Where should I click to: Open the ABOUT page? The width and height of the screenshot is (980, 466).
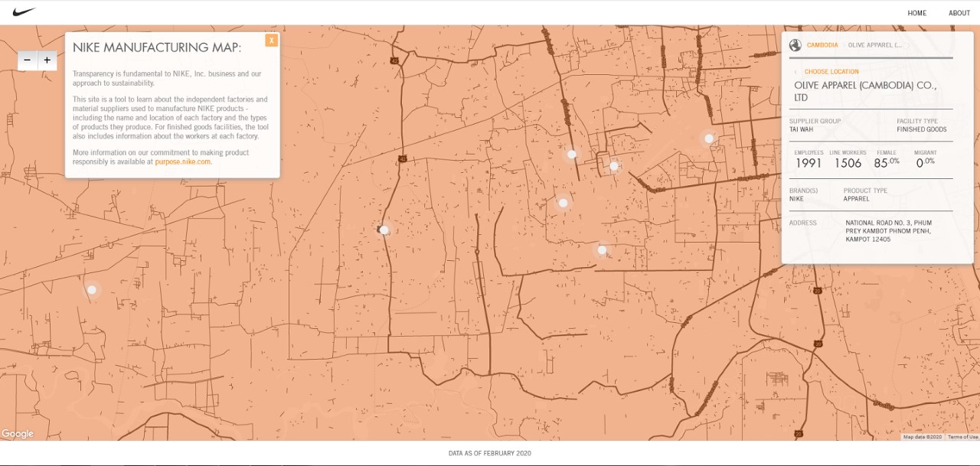[x=959, y=13]
